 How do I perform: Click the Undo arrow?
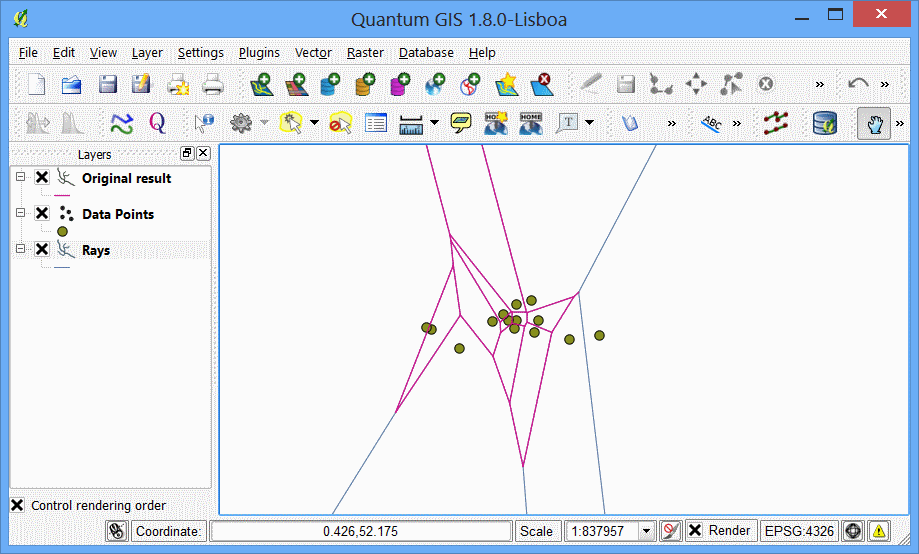coord(858,84)
